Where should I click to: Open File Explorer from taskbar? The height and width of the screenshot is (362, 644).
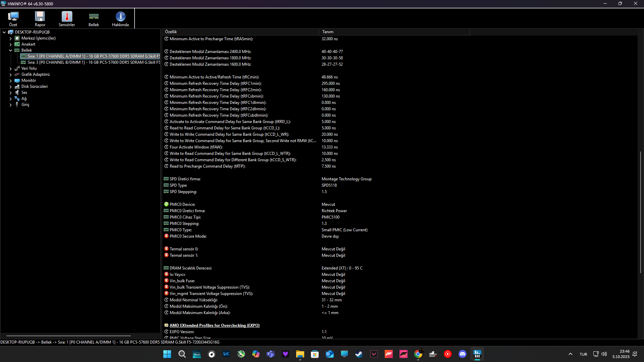pyautogui.click(x=300, y=354)
